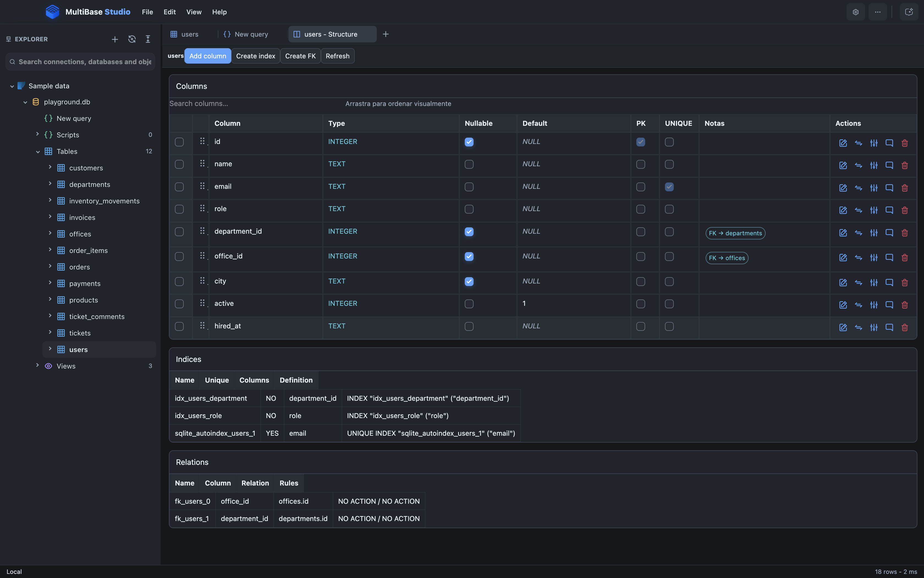Switch to the New query tab
The image size is (924, 578).
pos(251,34)
